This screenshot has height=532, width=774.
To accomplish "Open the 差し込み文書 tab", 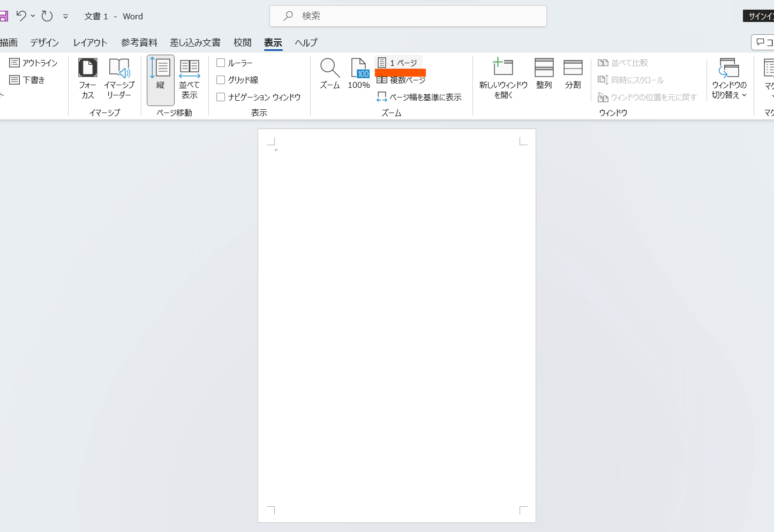I will 195,42.
